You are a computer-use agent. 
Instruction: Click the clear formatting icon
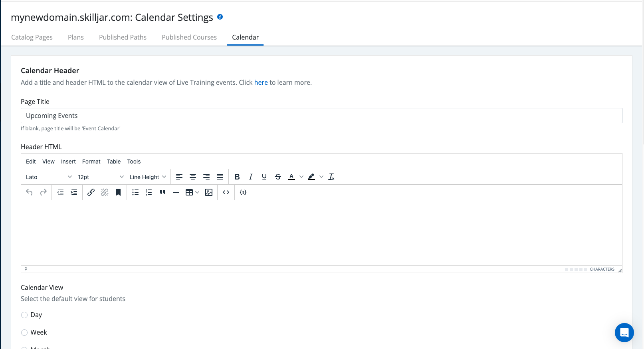(331, 177)
